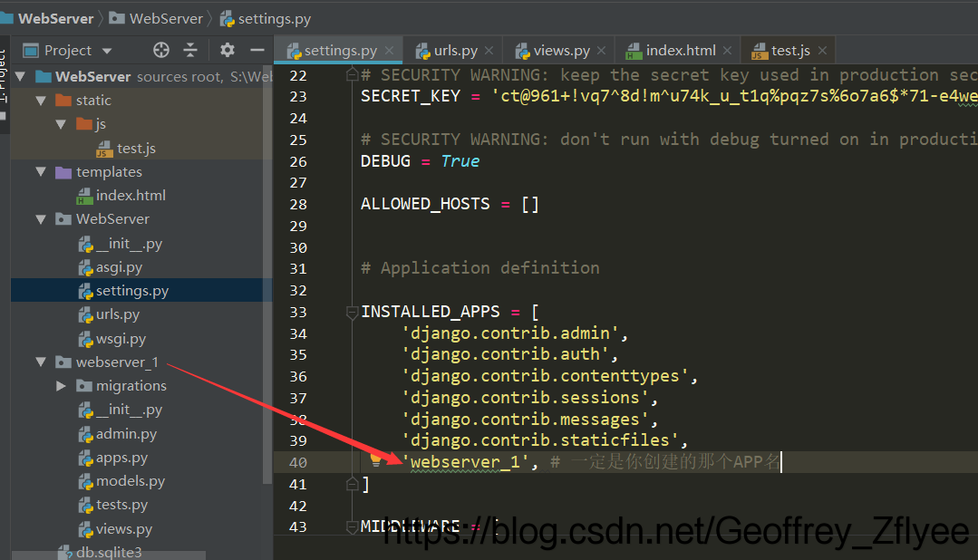The height and width of the screenshot is (560, 978).
Task: Click the settings.py breadcrumb
Action: pos(265,19)
